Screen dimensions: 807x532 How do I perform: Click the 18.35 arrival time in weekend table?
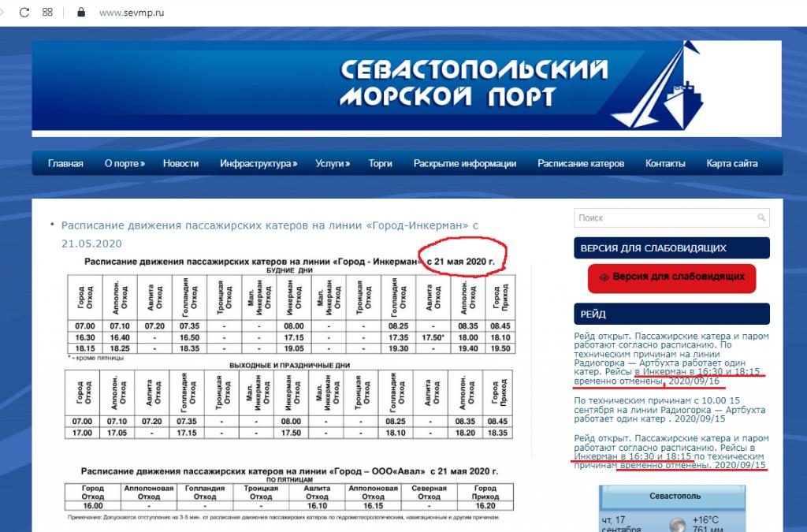[x=497, y=433]
